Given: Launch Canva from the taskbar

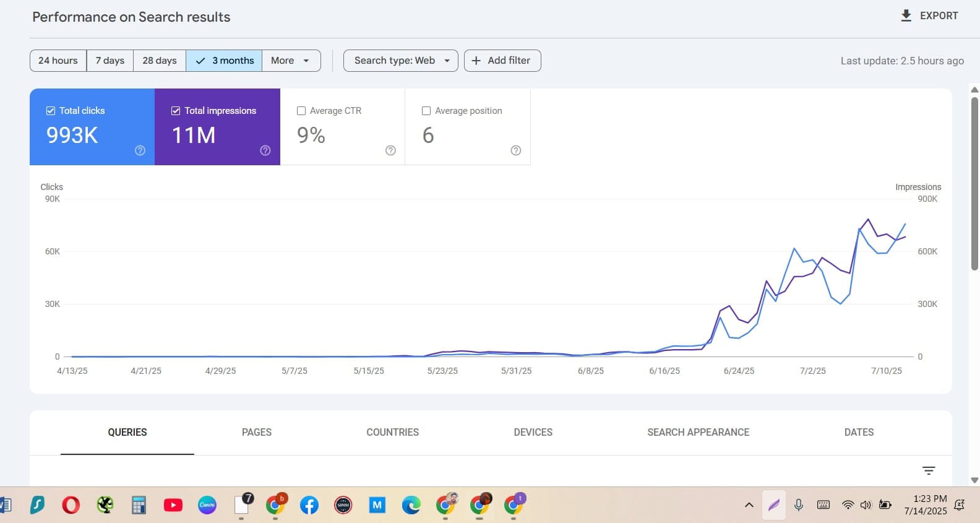Looking at the screenshot, I should click(207, 505).
